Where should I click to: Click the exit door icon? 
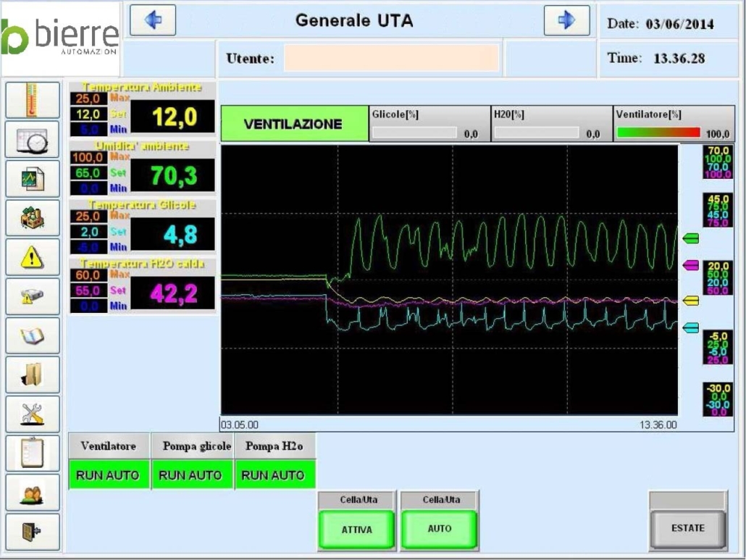[32, 531]
